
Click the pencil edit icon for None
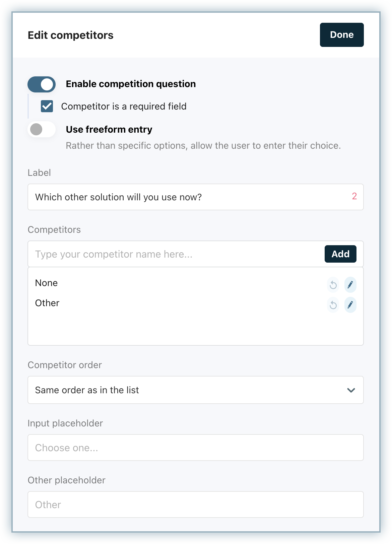[x=350, y=285]
